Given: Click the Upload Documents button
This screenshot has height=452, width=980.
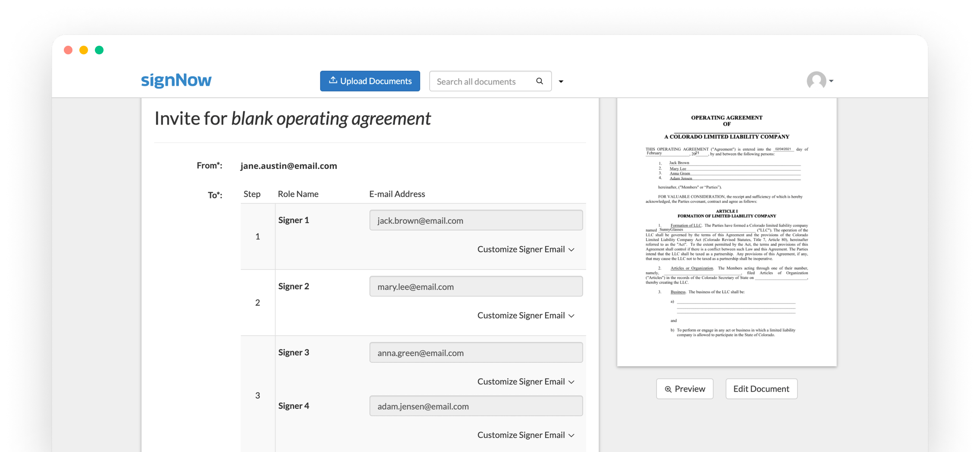Looking at the screenshot, I should (370, 81).
